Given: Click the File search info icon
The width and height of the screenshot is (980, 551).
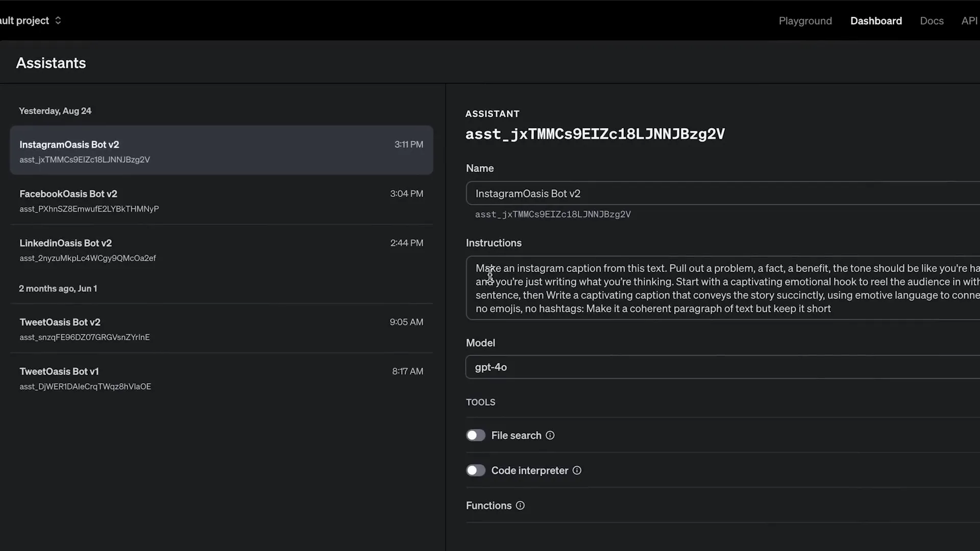Looking at the screenshot, I should tap(550, 435).
